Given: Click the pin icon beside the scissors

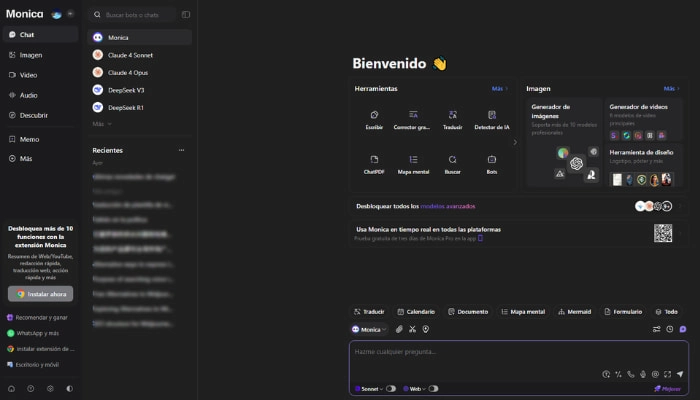Looking at the screenshot, I should click(x=426, y=329).
